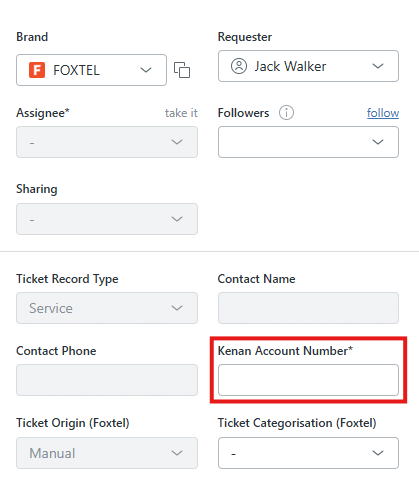The image size is (419, 481).
Task: Click the chevron in Sharing box
Action: tap(177, 219)
